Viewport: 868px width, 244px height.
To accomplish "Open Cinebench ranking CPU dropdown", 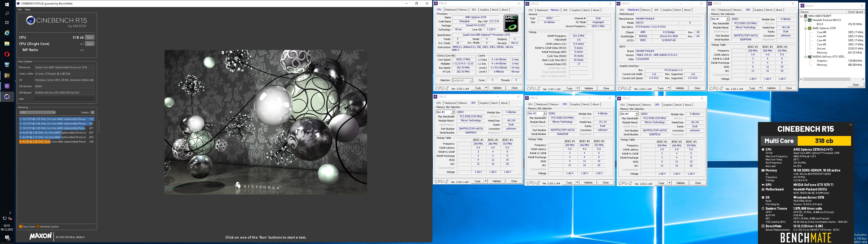I will click(x=37, y=113).
